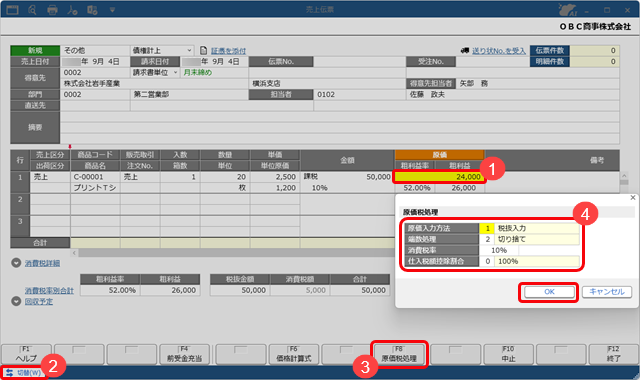
Task: Open the search/preview magnifier icon
Action: (x=32, y=9)
